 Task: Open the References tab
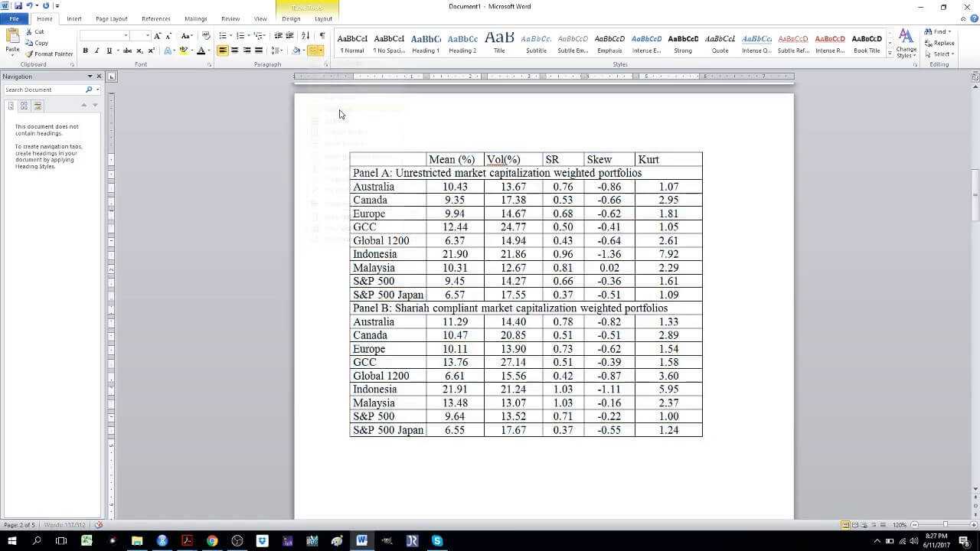point(156,18)
